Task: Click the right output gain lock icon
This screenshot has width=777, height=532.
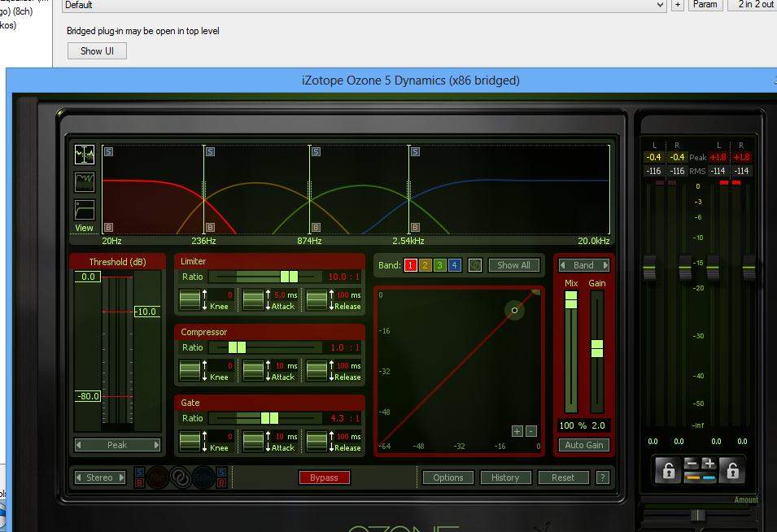Action: tap(731, 470)
